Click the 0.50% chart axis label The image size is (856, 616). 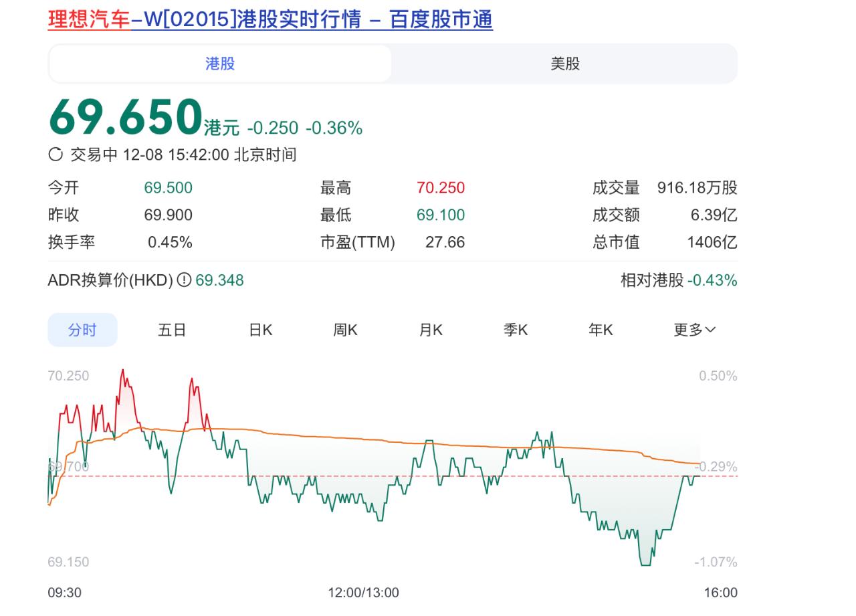pos(718,376)
